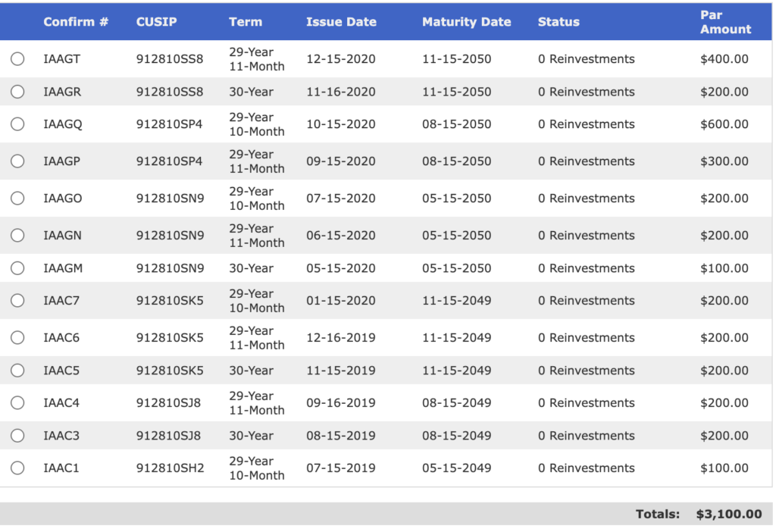The image size is (776, 532).
Task: Pick the IAAC6 security radio button
Action: click(17, 338)
